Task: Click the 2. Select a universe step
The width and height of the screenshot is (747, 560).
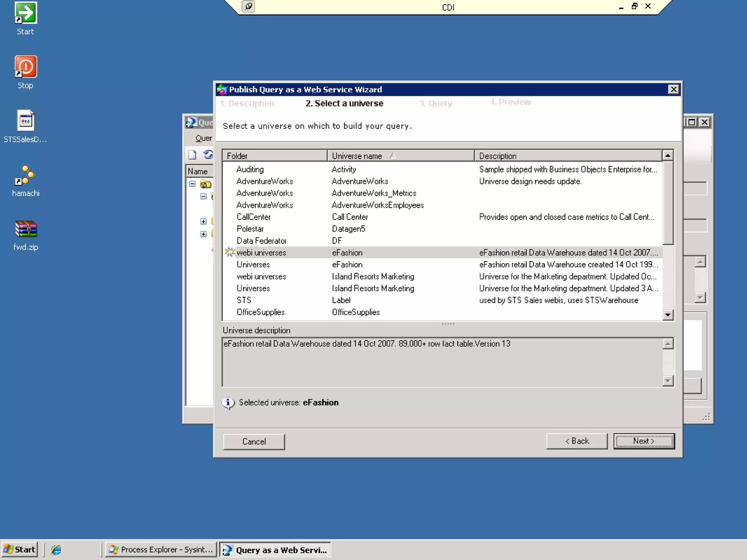Action: (x=344, y=104)
